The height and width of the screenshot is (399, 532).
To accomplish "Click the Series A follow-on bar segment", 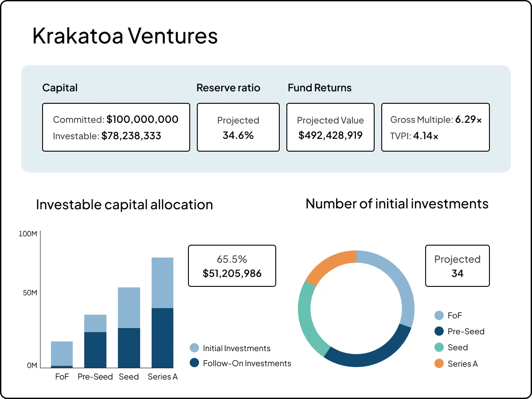I will point(162,338).
